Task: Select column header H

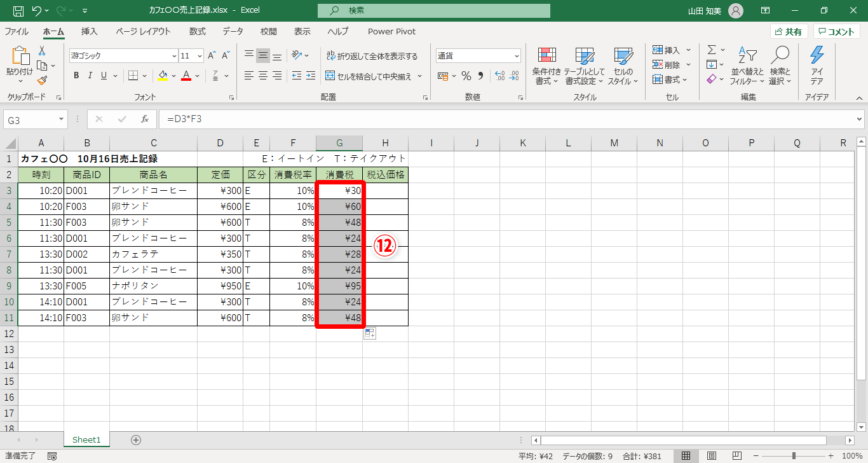Action: click(x=386, y=143)
